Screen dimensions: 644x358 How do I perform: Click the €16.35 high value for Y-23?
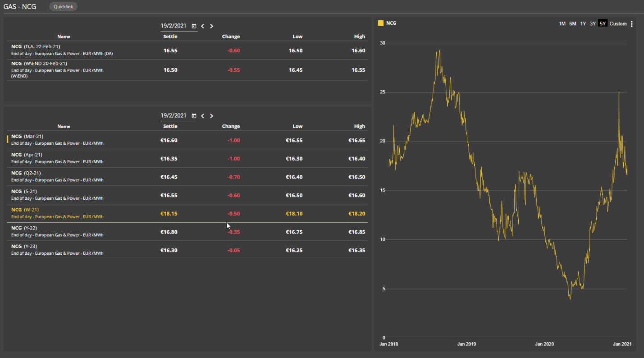coord(356,250)
